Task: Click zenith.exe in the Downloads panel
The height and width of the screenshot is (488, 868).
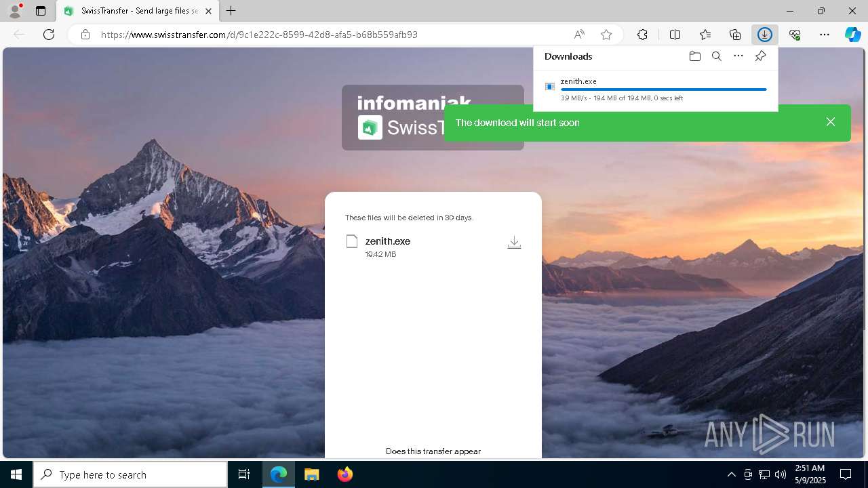Action: pyautogui.click(x=578, y=81)
